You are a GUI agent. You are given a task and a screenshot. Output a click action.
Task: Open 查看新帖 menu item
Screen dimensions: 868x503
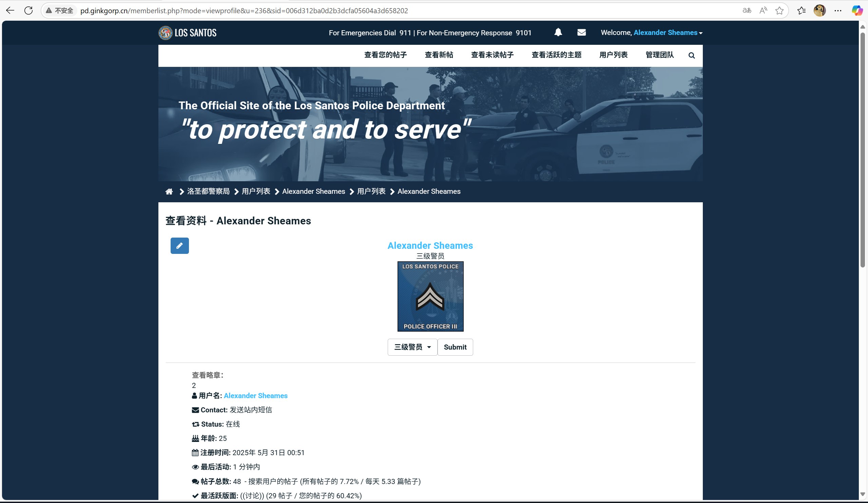(439, 55)
